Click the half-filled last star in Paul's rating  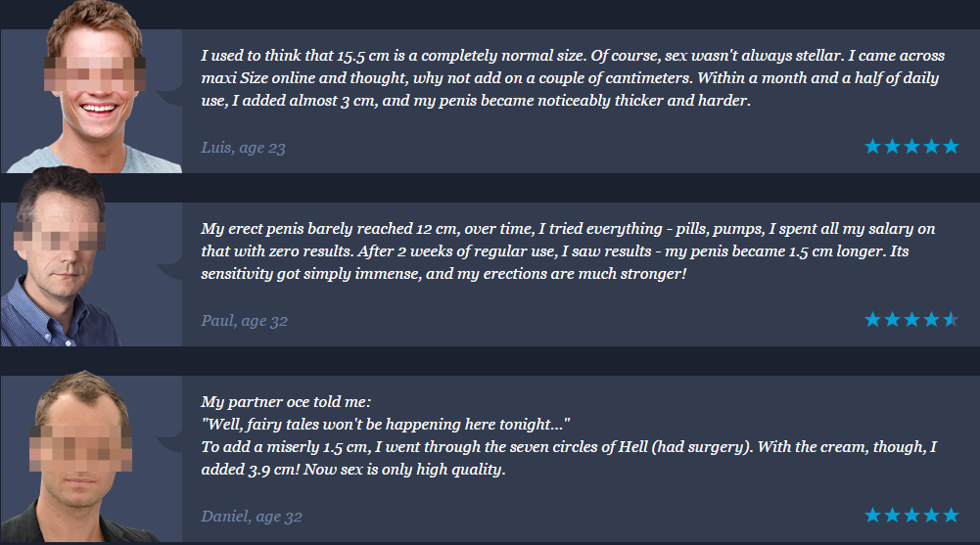[950, 320]
